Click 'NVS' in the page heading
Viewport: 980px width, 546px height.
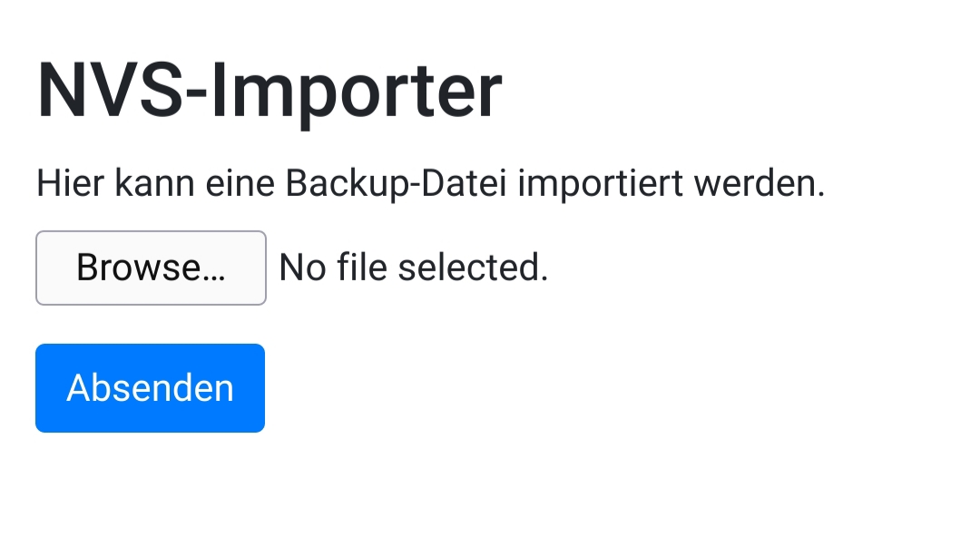pos(110,91)
